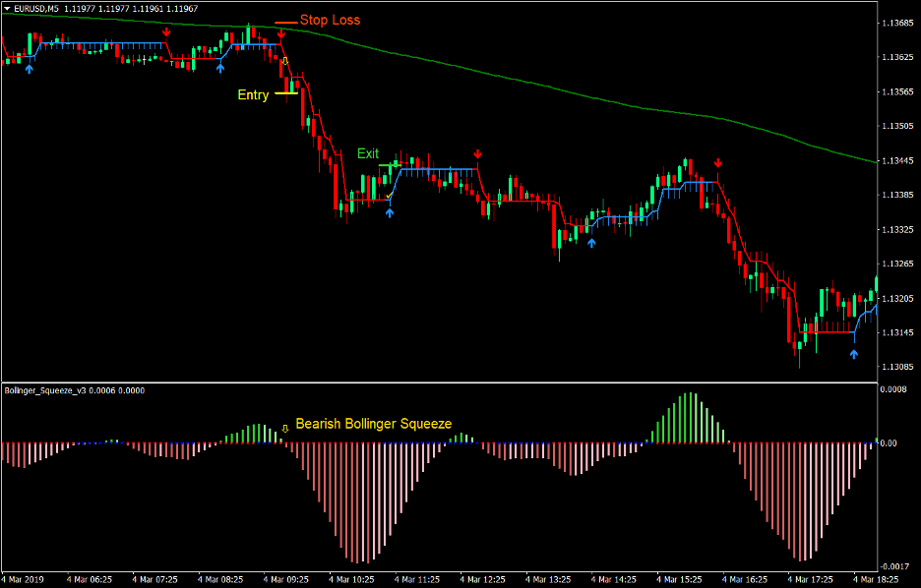Viewport: 921px width, 588px height.
Task: Click the Stop Loss label text
Action: click(331, 20)
